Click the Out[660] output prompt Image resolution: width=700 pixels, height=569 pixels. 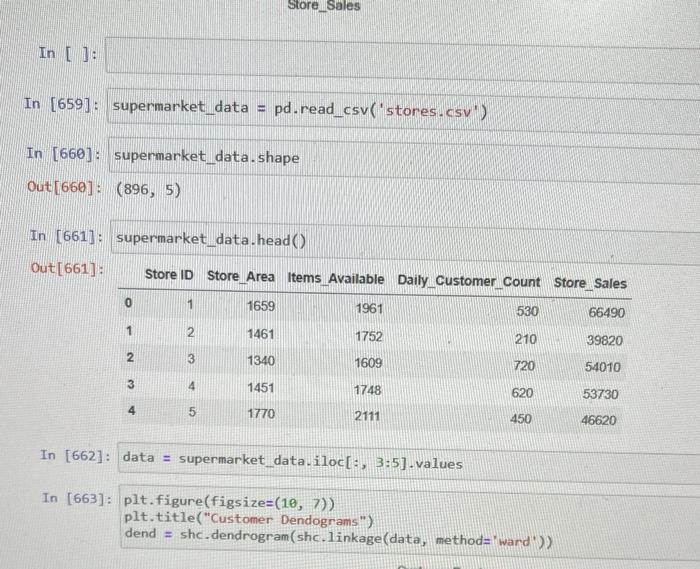(x=64, y=187)
